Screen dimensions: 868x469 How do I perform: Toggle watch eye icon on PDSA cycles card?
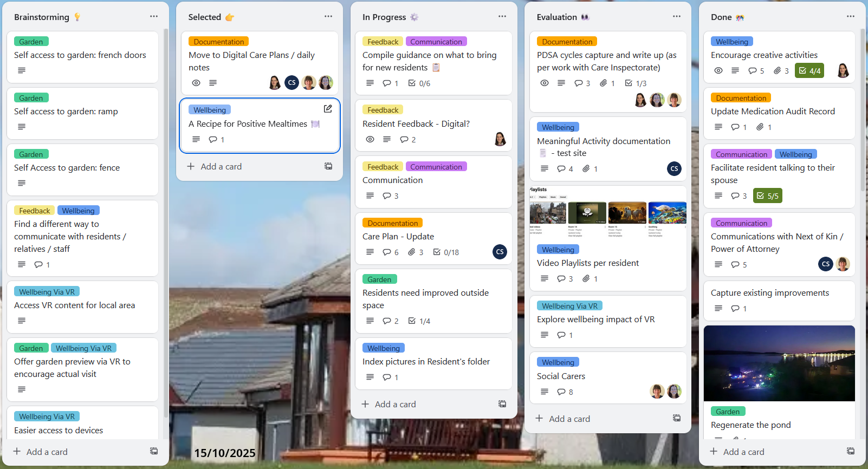pos(545,83)
